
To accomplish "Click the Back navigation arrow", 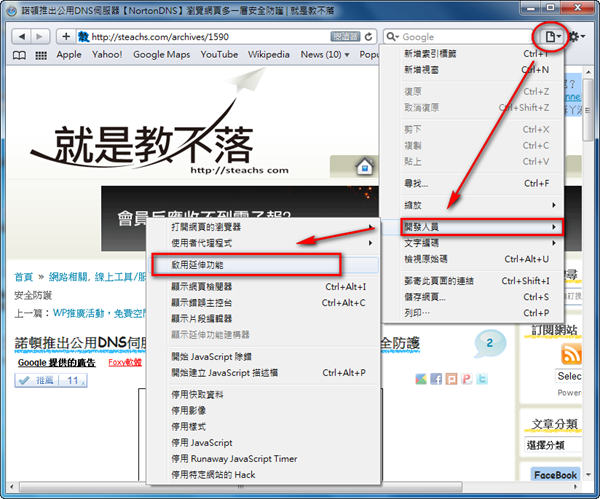I will 21,37.
